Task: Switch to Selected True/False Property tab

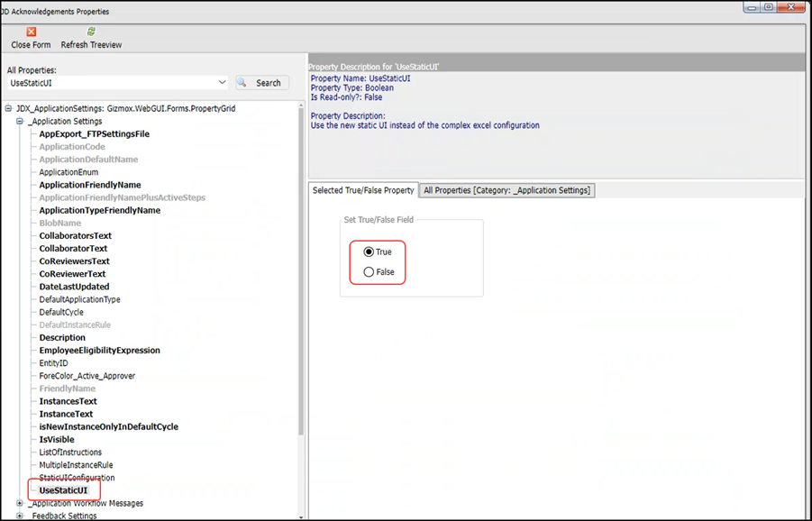Action: click(x=363, y=190)
